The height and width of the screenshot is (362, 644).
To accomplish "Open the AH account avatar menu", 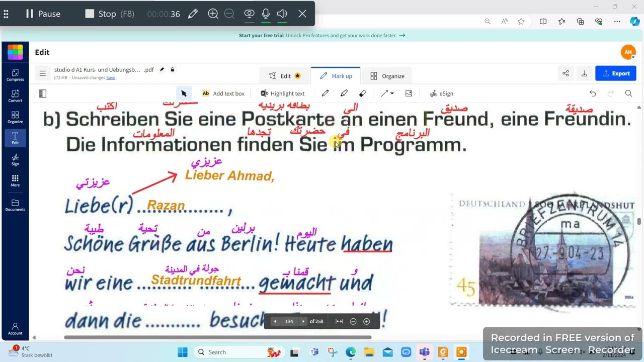I will [628, 52].
